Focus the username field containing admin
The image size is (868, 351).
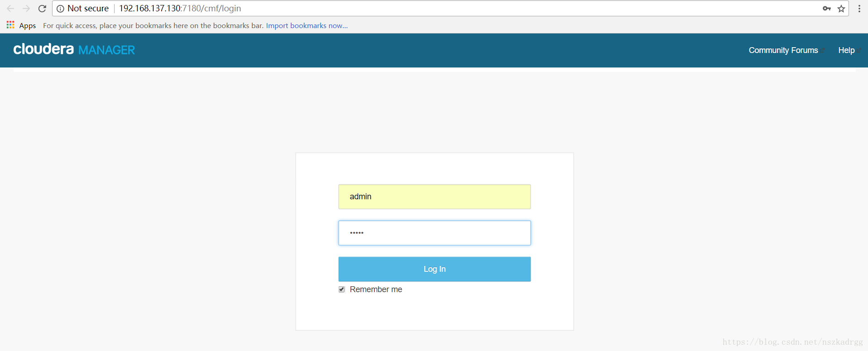click(x=434, y=197)
